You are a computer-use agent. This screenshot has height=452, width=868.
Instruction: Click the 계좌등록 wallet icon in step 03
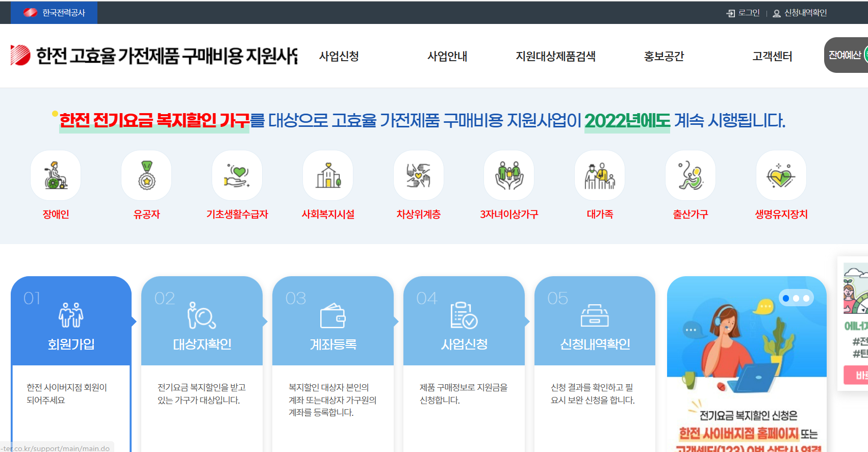click(x=333, y=315)
